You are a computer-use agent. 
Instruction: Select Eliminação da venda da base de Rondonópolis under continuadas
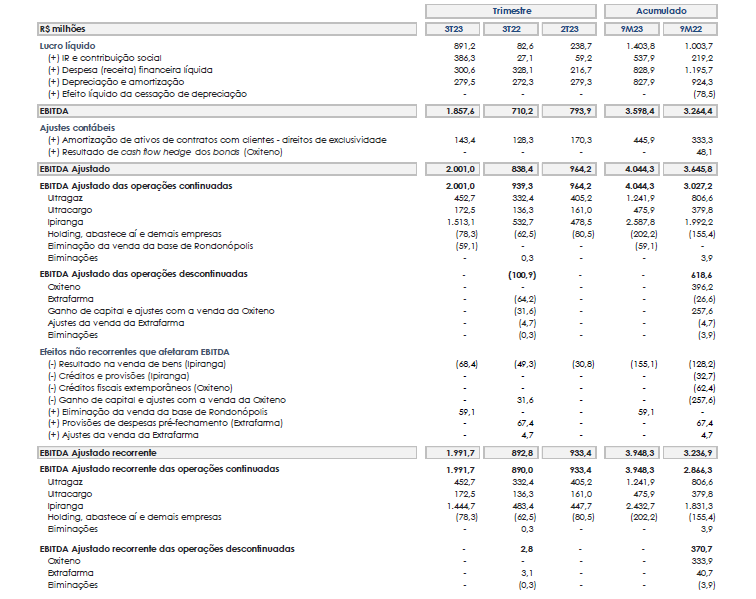[x=150, y=246]
